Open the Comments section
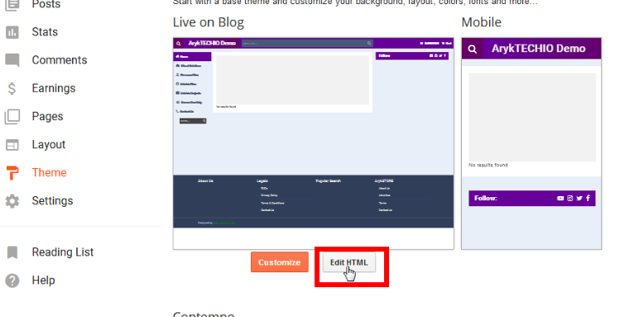The width and height of the screenshot is (644, 317). (x=60, y=60)
